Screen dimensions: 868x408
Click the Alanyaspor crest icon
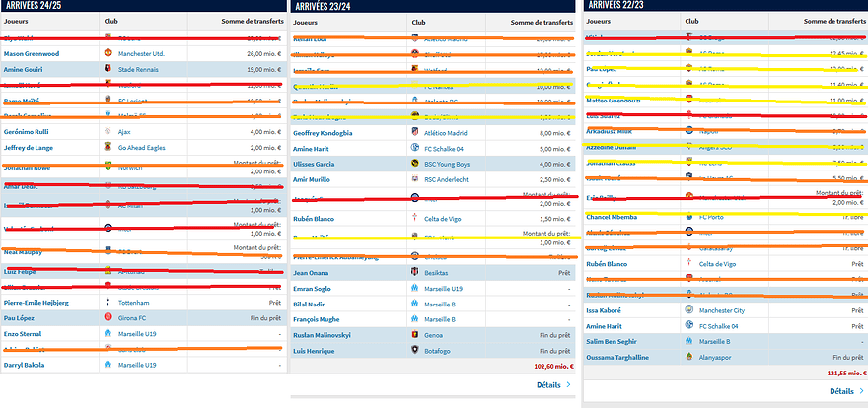click(x=689, y=357)
